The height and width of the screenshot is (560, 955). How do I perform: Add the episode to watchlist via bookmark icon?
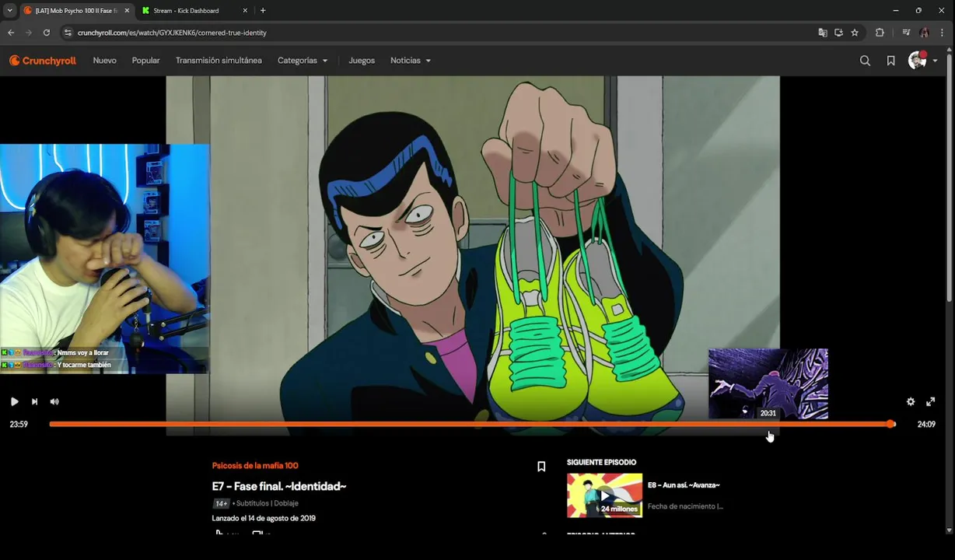point(541,467)
